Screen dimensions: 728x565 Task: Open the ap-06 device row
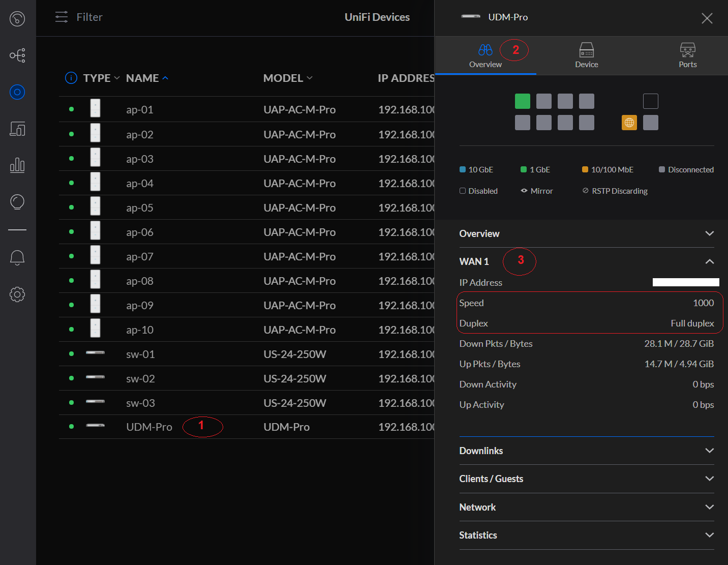[x=247, y=232]
